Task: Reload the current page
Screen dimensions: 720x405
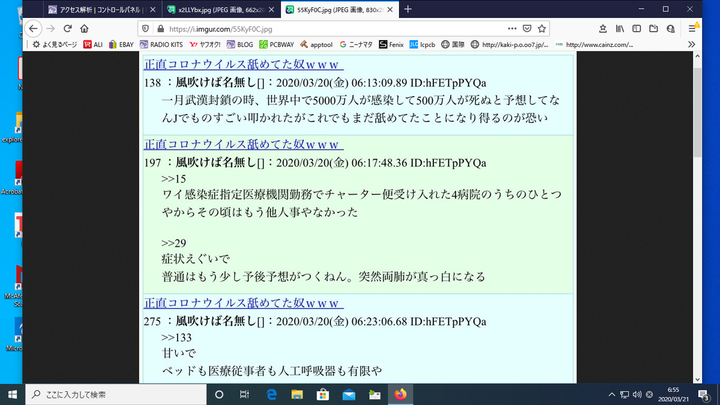Action: [x=68, y=28]
